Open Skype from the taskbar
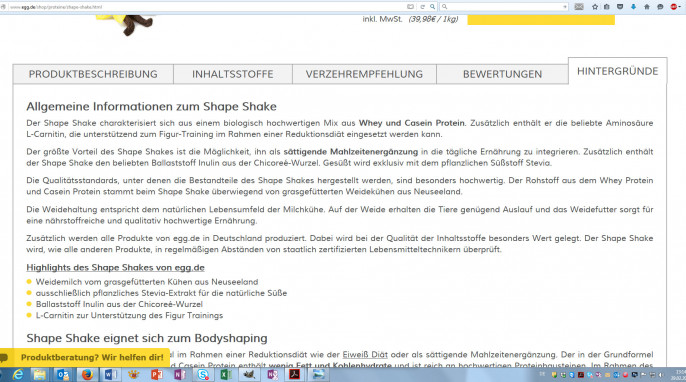The width and height of the screenshot is (686, 382). tap(203, 375)
